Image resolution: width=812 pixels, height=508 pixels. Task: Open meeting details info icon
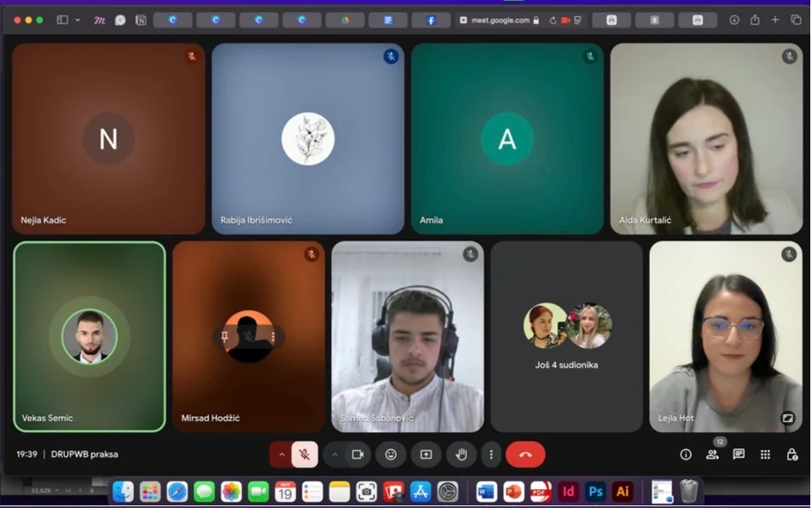coord(686,454)
